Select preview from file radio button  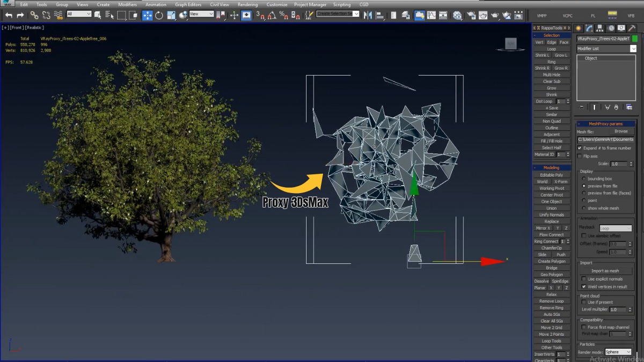pyautogui.click(x=584, y=186)
